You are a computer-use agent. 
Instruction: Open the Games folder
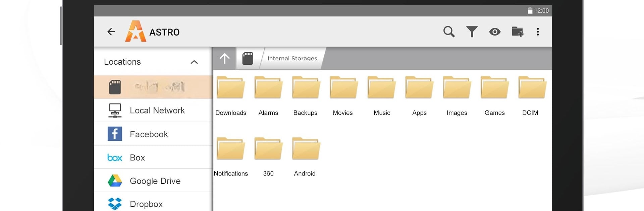(495, 96)
